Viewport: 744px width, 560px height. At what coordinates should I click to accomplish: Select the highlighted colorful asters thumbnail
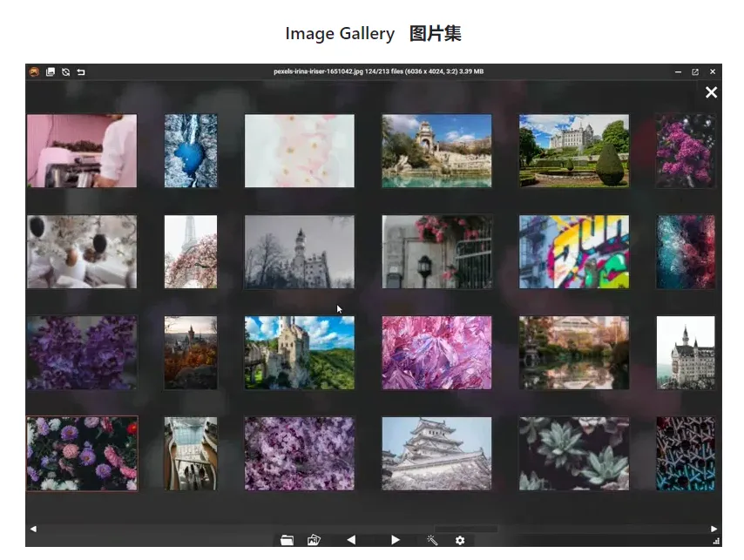click(82, 454)
